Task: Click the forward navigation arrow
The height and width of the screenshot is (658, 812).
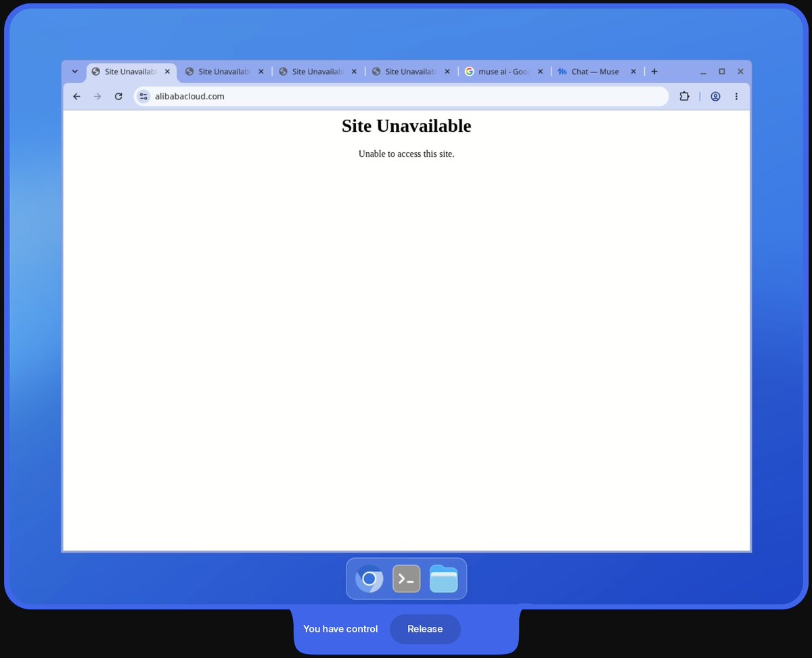Action: click(97, 97)
